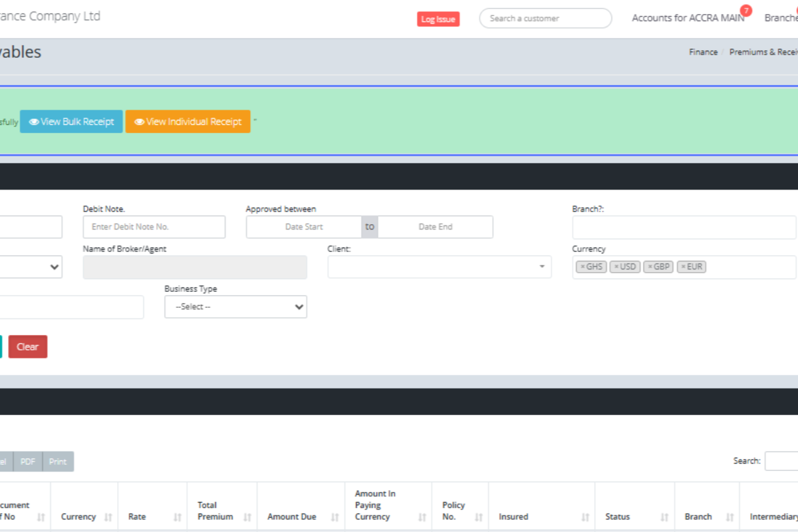Remove the EUR currency tag
Screen dimensions: 798x532
[683, 267]
